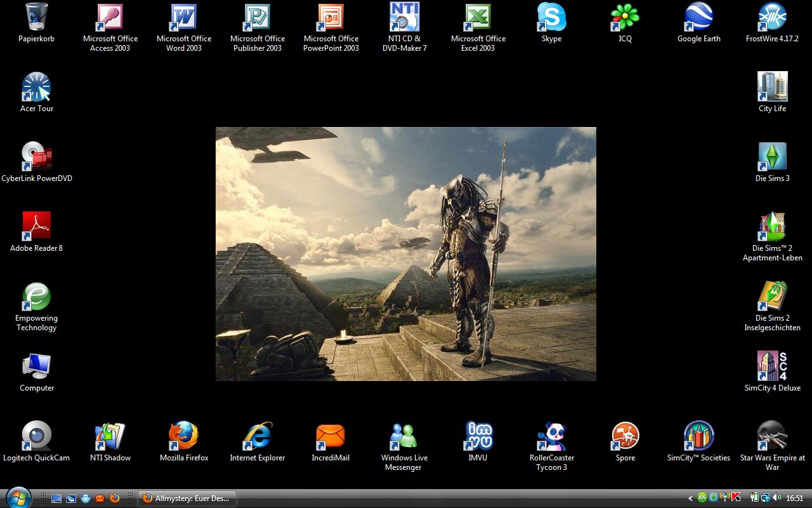This screenshot has width=812, height=508.
Task: Select the Skype desktop shortcut
Action: (x=551, y=23)
